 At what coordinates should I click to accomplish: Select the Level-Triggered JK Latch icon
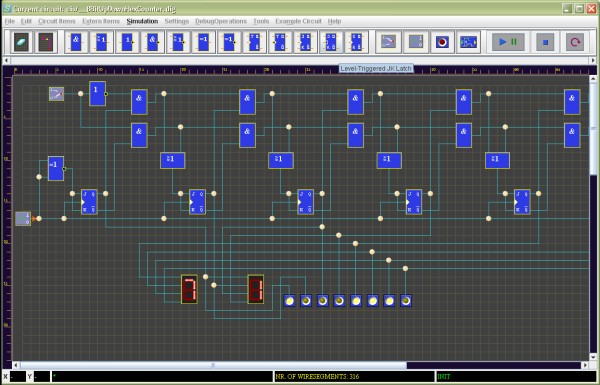331,42
